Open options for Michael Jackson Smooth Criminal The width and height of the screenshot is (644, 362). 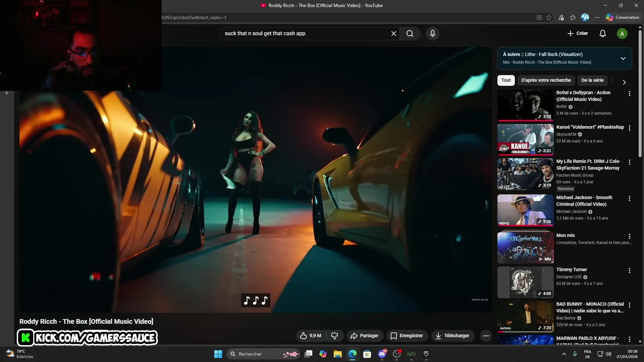pyautogui.click(x=629, y=199)
